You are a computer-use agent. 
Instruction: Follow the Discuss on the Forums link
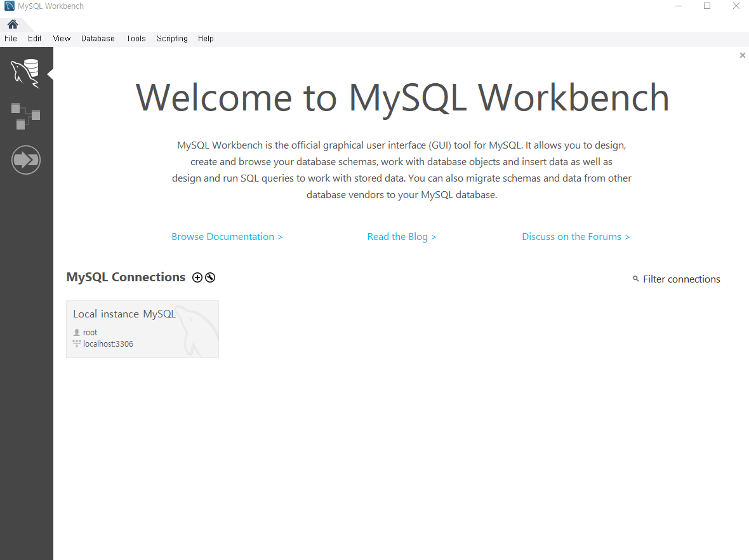tap(576, 237)
